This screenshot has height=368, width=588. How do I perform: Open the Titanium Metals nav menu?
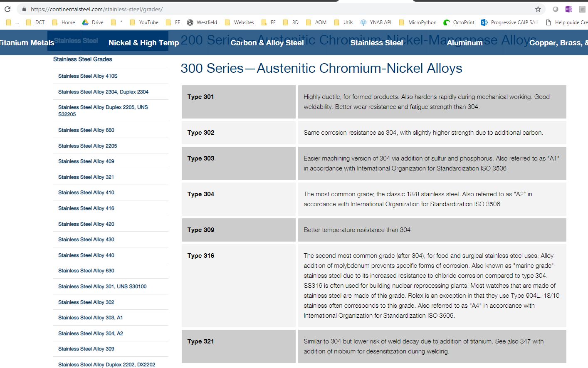click(27, 43)
